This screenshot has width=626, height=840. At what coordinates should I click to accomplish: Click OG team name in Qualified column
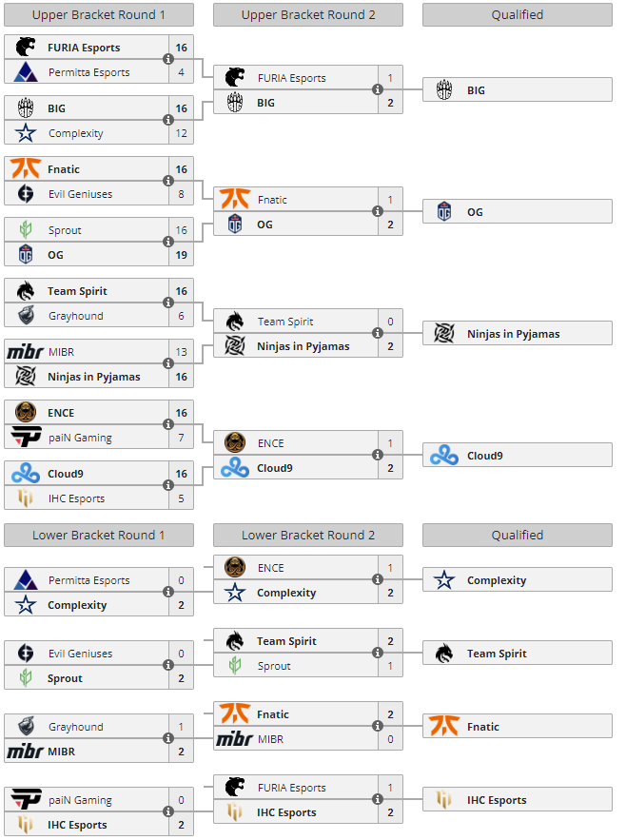475,212
